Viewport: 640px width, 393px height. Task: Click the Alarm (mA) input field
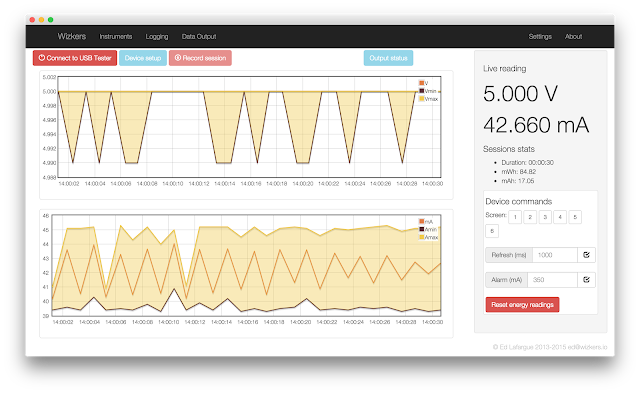click(553, 280)
